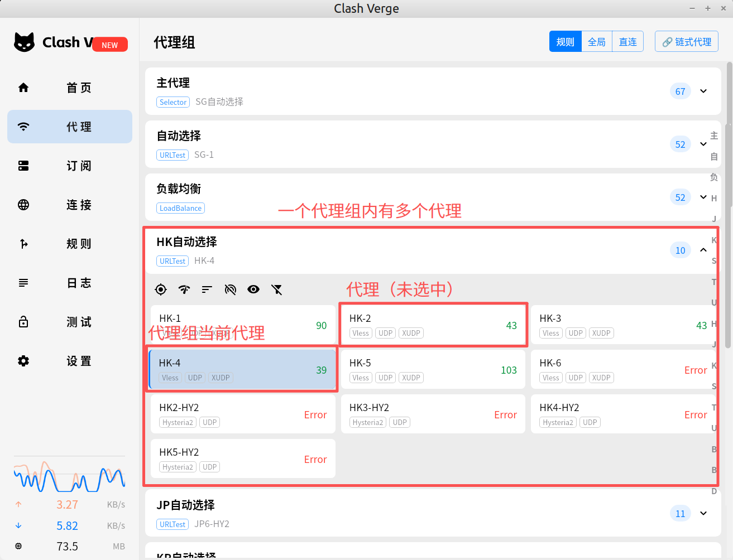
Task: Jump to 负 in the index strip
Action: [x=714, y=177]
